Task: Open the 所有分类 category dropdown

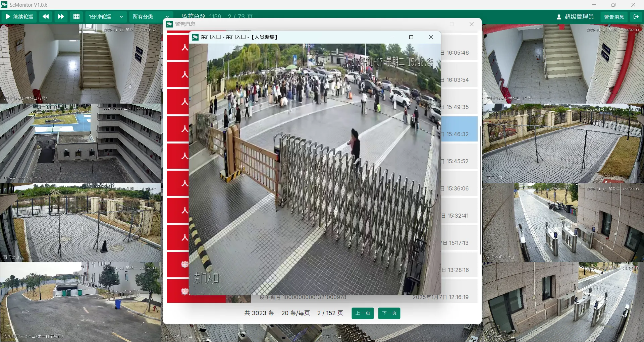Action: click(x=151, y=16)
